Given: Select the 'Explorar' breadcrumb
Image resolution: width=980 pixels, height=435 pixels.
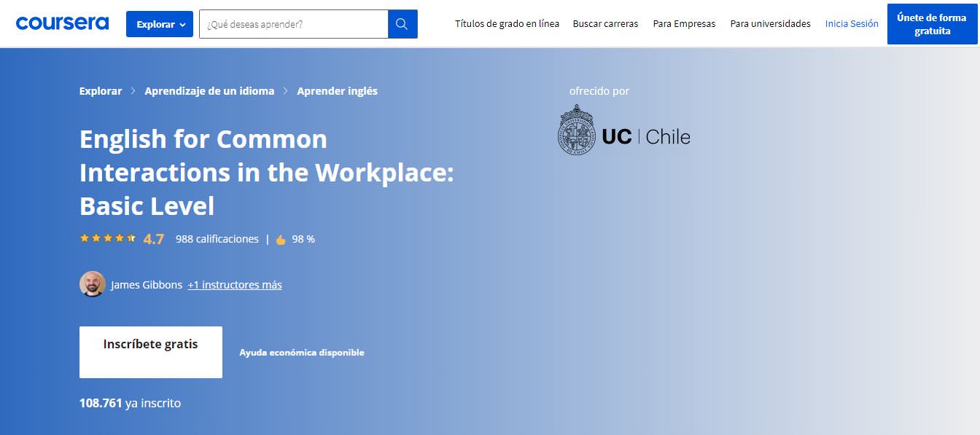Looking at the screenshot, I should coord(101,91).
